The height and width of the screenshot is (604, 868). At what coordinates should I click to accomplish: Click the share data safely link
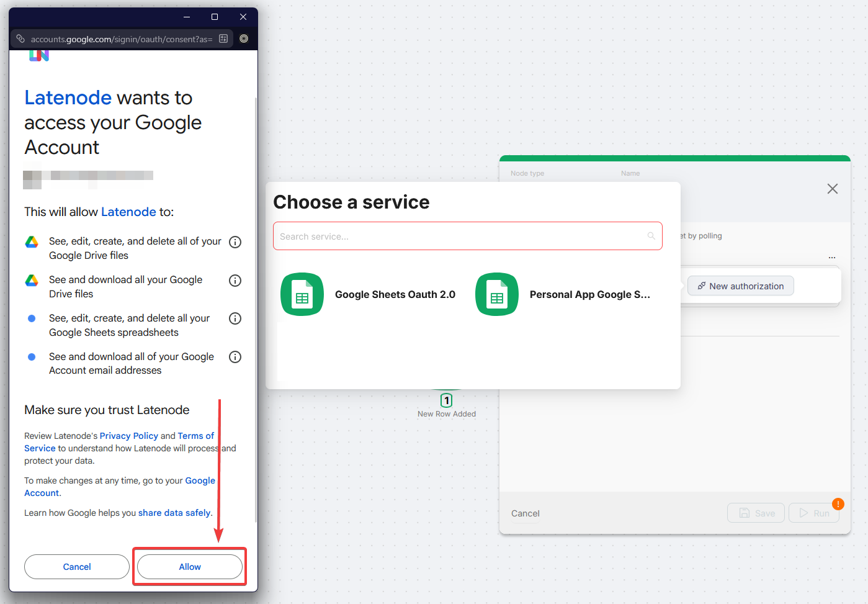point(174,513)
